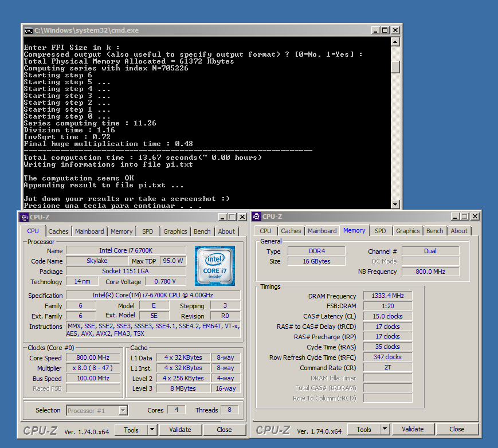Viewport: 498px width, 448px height.
Task: Close the right CPU-Z window via X
Action: pos(475,216)
